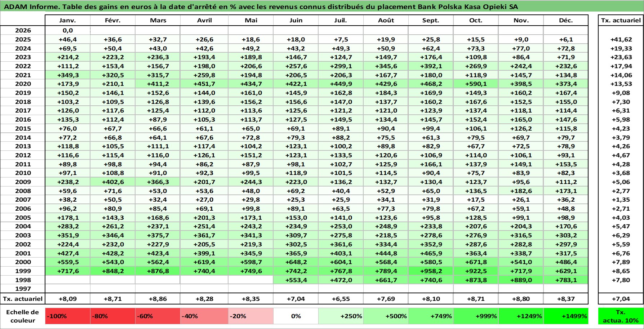Select the +6,1 value for Déc. 2025

pyautogui.click(x=566, y=39)
